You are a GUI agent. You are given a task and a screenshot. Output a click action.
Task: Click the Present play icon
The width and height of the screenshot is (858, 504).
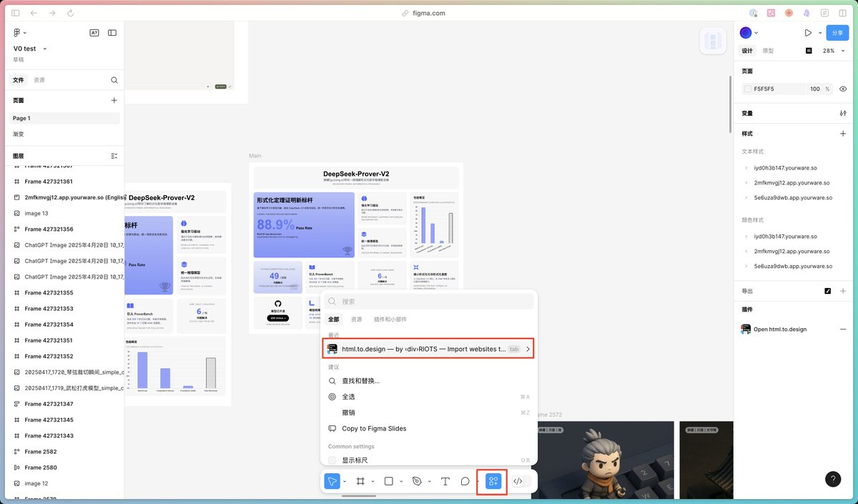click(808, 33)
